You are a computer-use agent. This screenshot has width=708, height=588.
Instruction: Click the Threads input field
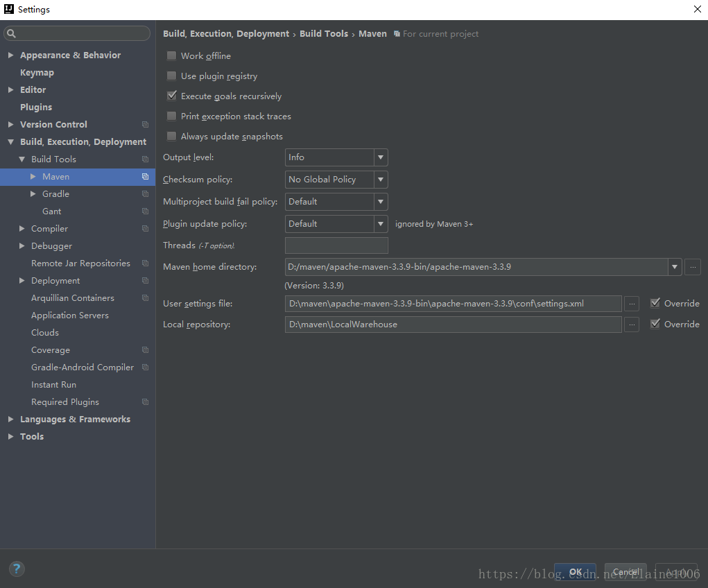click(336, 245)
